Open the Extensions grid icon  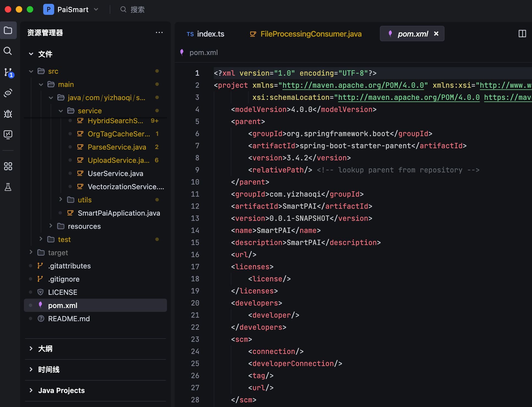[x=8, y=166]
